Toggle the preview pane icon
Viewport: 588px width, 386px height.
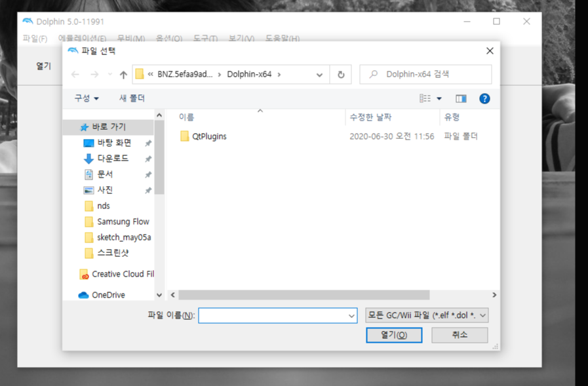461,98
